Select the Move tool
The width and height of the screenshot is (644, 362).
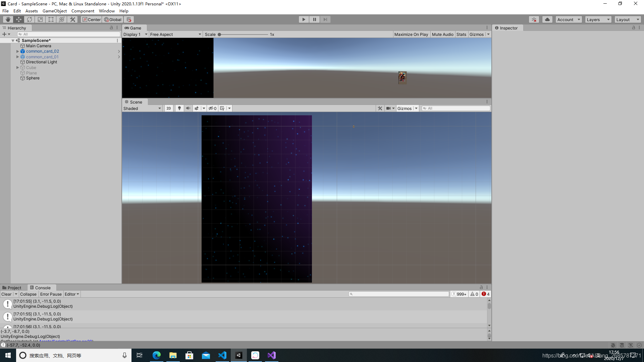19,19
